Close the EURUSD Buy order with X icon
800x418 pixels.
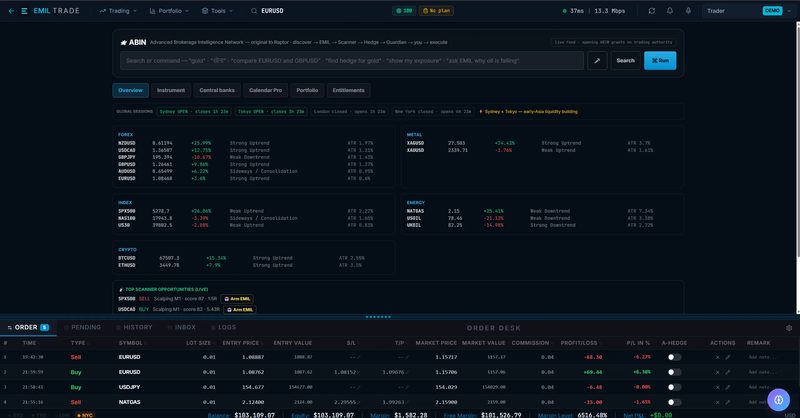[717, 372]
